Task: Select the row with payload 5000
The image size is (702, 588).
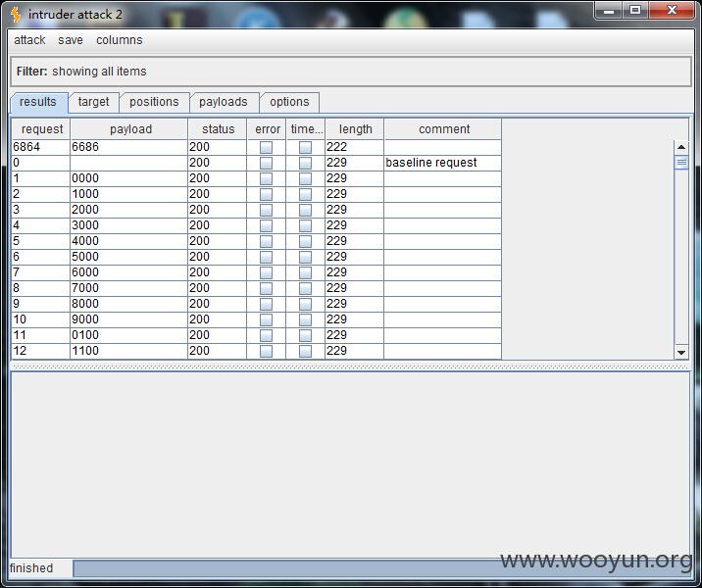Action: coord(256,257)
